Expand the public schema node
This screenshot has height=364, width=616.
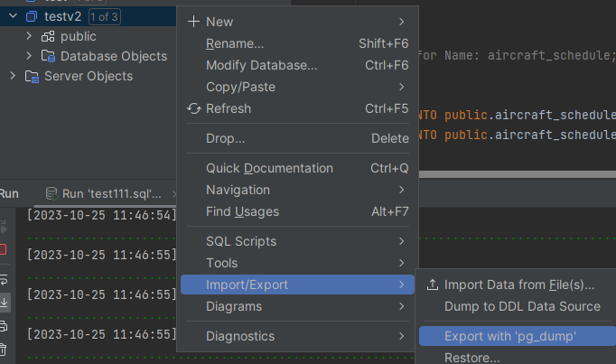(29, 36)
